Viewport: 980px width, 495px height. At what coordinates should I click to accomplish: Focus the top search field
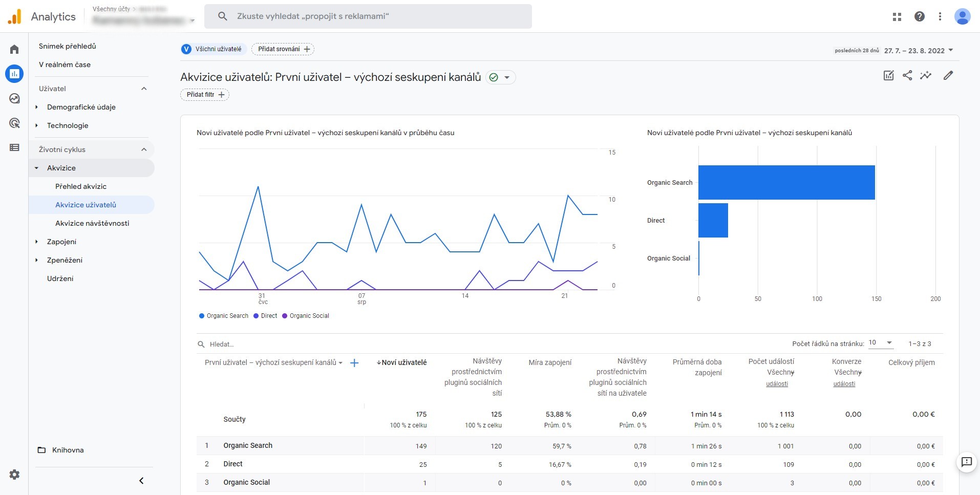(368, 16)
